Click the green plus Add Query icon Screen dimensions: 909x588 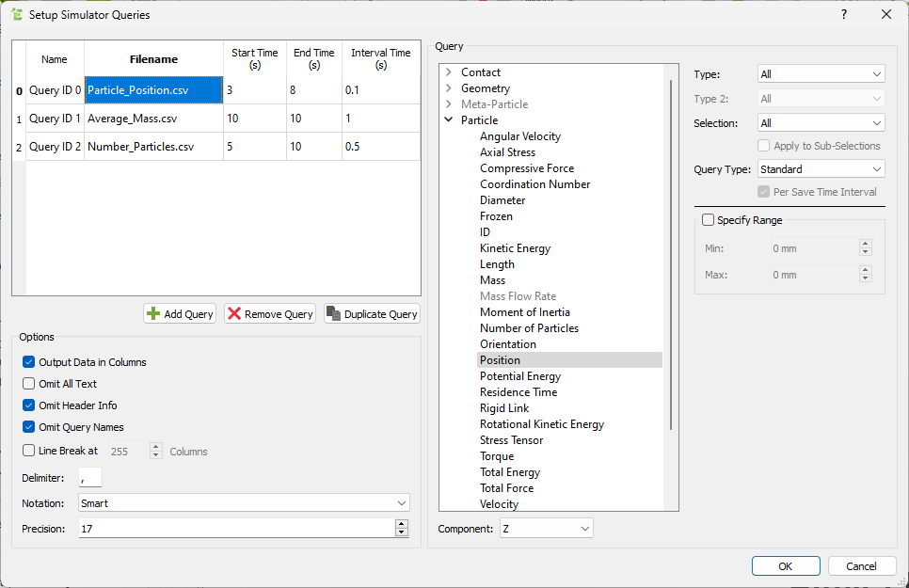click(154, 314)
